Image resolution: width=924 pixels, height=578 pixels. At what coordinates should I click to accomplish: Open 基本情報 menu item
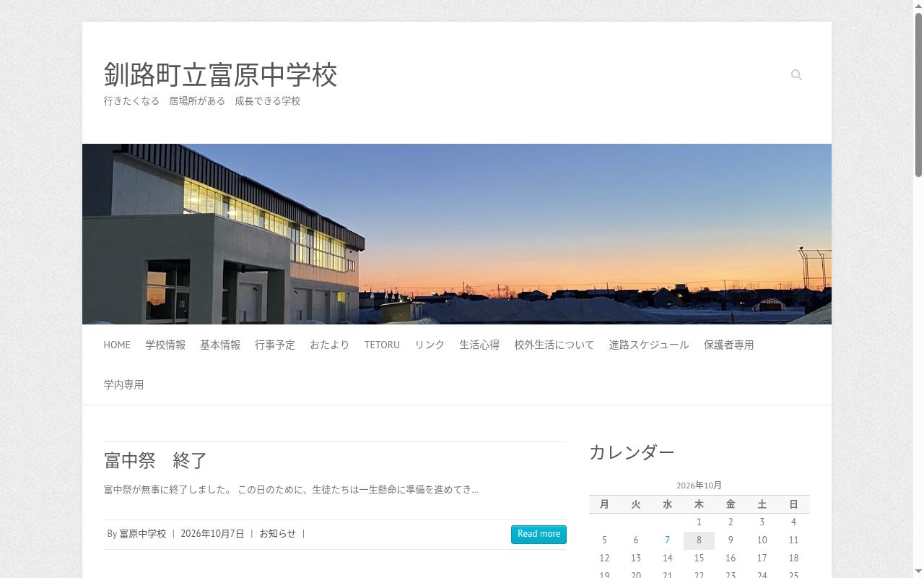[220, 345]
